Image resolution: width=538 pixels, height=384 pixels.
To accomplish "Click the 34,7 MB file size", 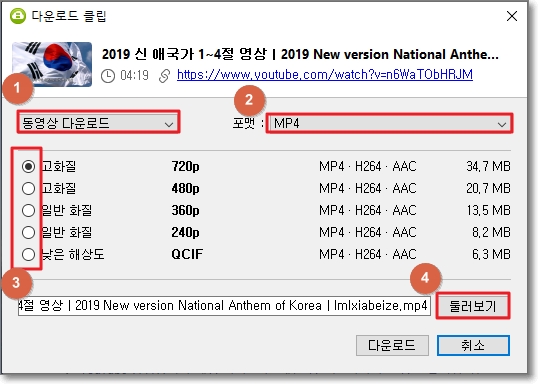I will coord(488,166).
